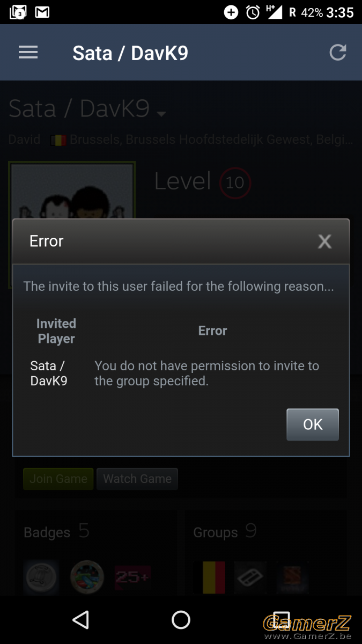Open the Gmail notification icon
The image size is (362, 644).
[x=42, y=12]
